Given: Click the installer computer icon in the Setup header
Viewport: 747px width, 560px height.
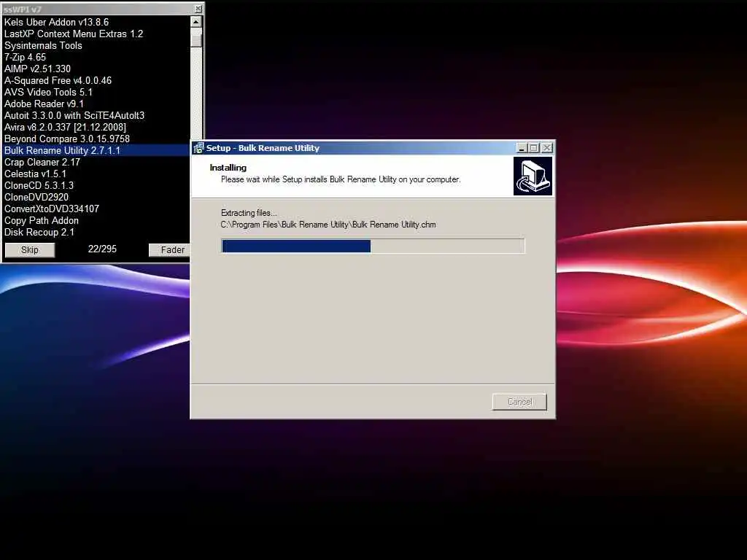Looking at the screenshot, I should tap(533, 176).
